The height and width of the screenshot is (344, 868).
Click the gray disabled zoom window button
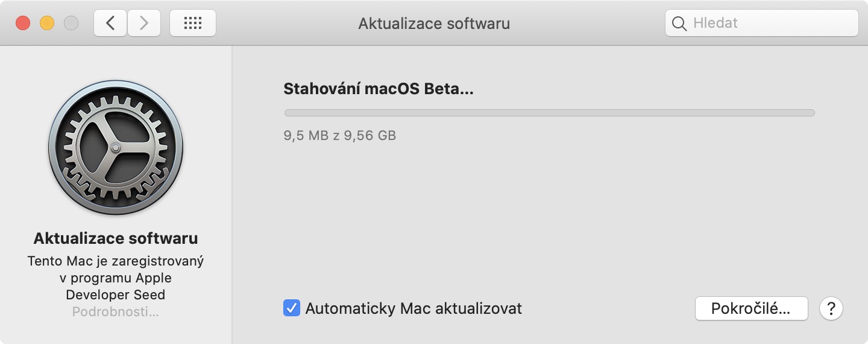pyautogui.click(x=71, y=23)
